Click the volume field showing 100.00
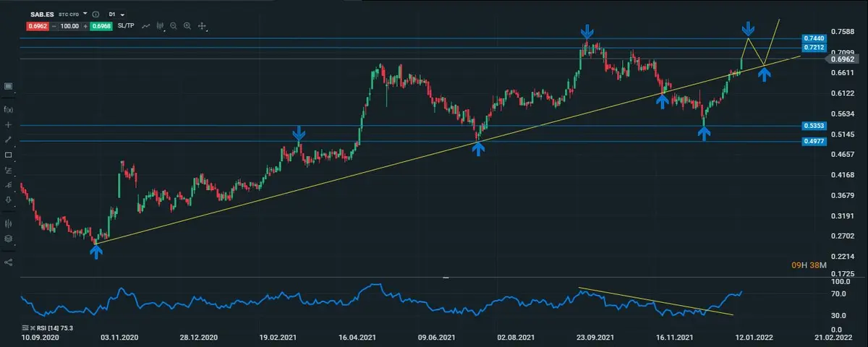The image size is (868, 347). coord(69,26)
